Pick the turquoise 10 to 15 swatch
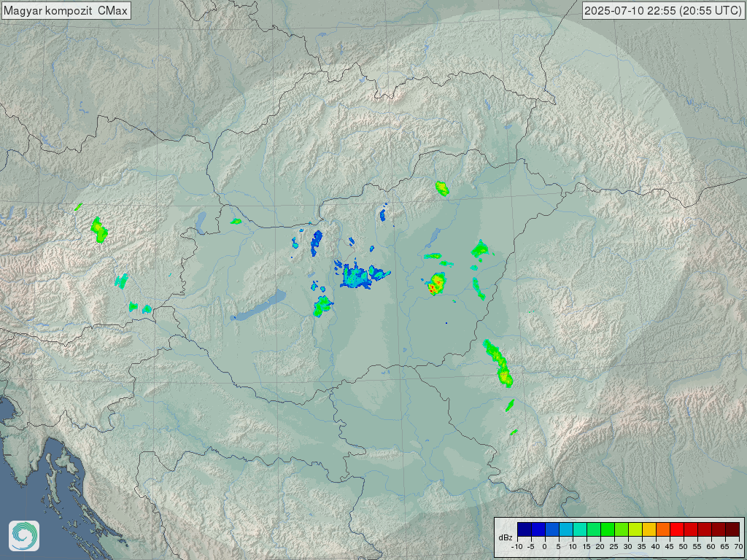Image resolution: width=747 pixels, height=560 pixels. click(580, 529)
